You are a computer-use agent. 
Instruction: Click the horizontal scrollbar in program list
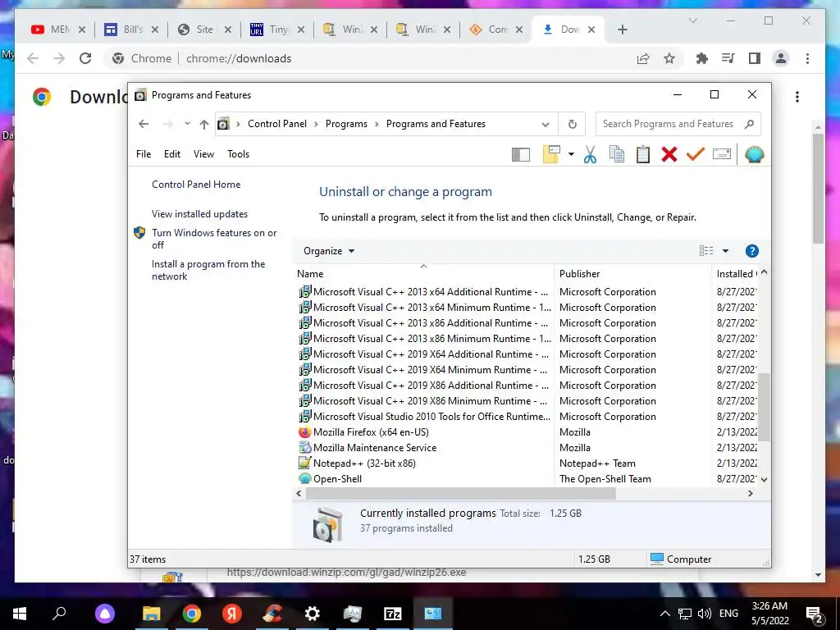(461, 493)
